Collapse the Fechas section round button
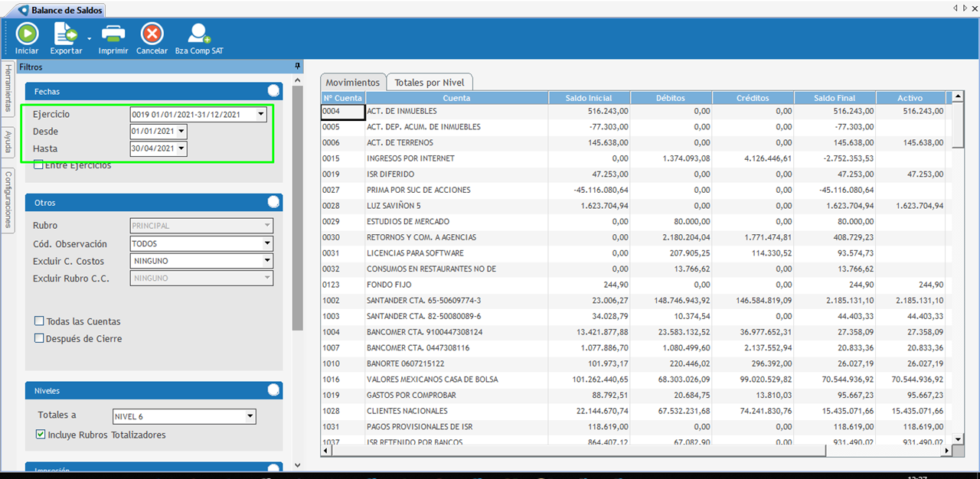Screen dimensions: 980x479 273,91
